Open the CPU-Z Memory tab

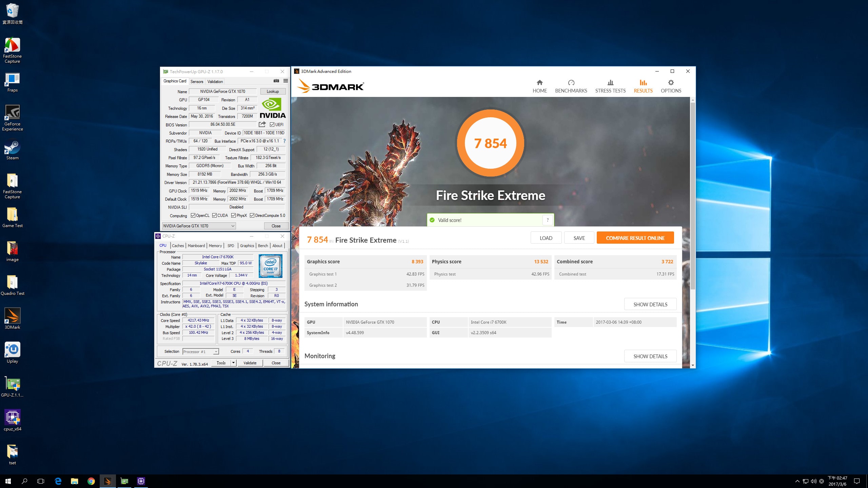tap(215, 246)
